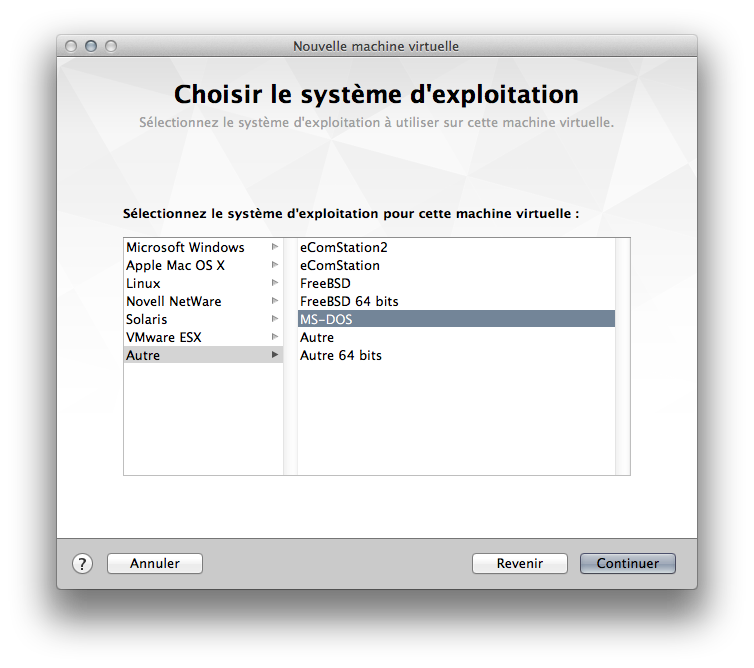754x668 pixels.
Task: Select VMware ESX category
Action: (203, 338)
